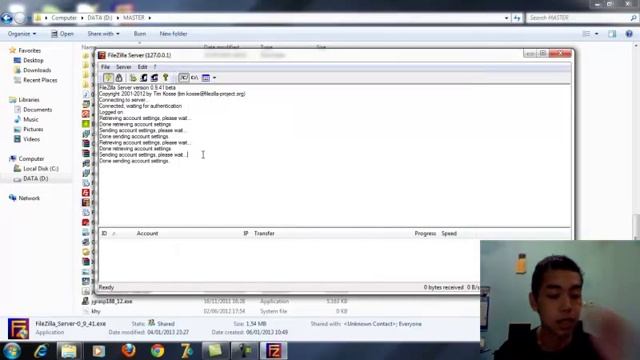This screenshot has width=640, height=360.
Task: Open the ? help menu
Action: pos(155,67)
